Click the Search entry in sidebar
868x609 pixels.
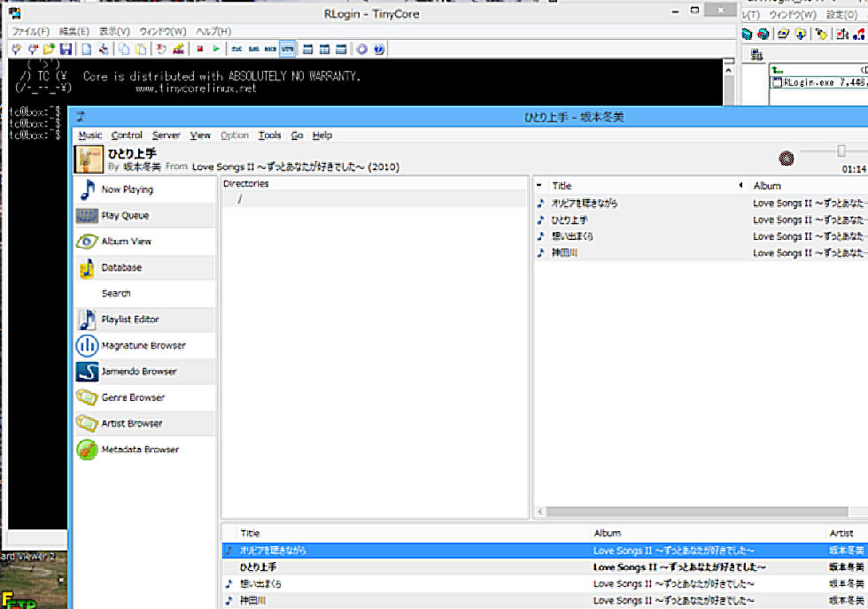point(116,293)
